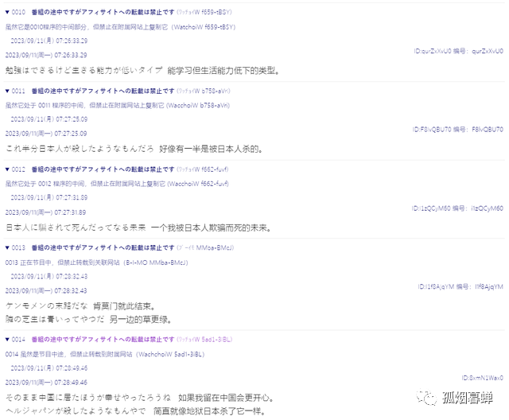
Task: Click the translated header line with WacchoiW f662-fuvf
Action: click(117, 184)
